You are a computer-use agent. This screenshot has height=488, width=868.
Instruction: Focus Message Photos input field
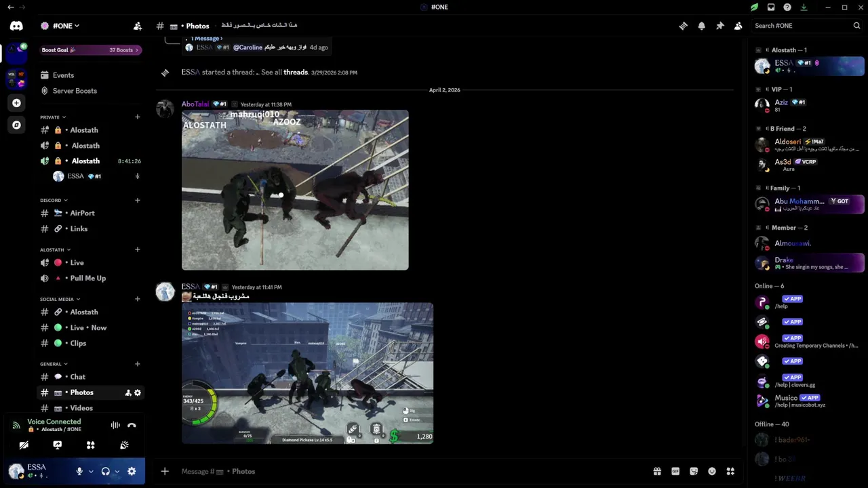point(414,471)
